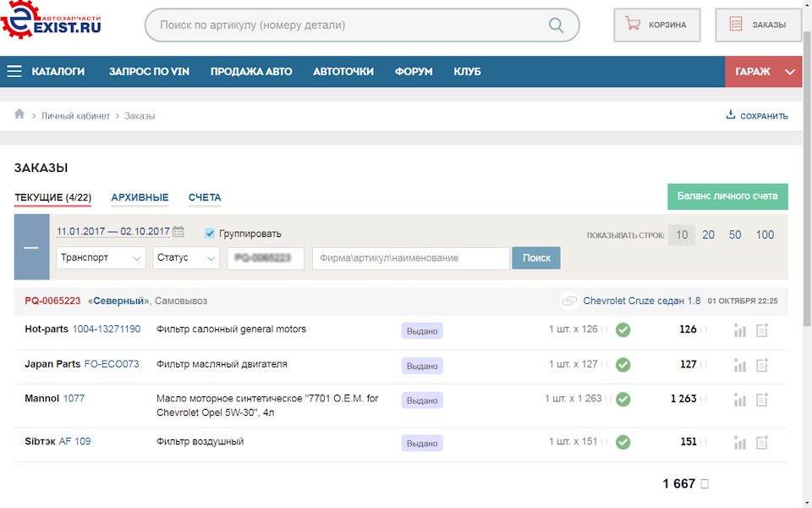Open the Заказы button in header
Screen dimensions: 812x508
tap(759, 25)
